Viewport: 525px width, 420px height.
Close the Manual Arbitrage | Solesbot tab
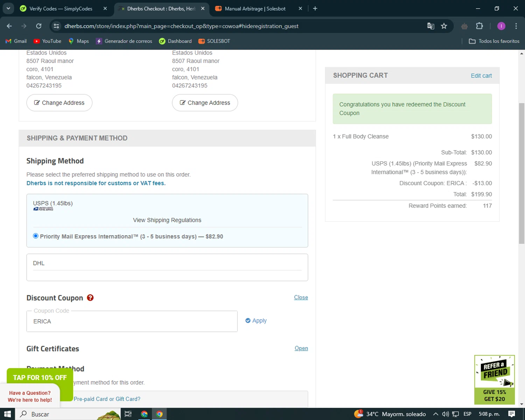coord(300,8)
